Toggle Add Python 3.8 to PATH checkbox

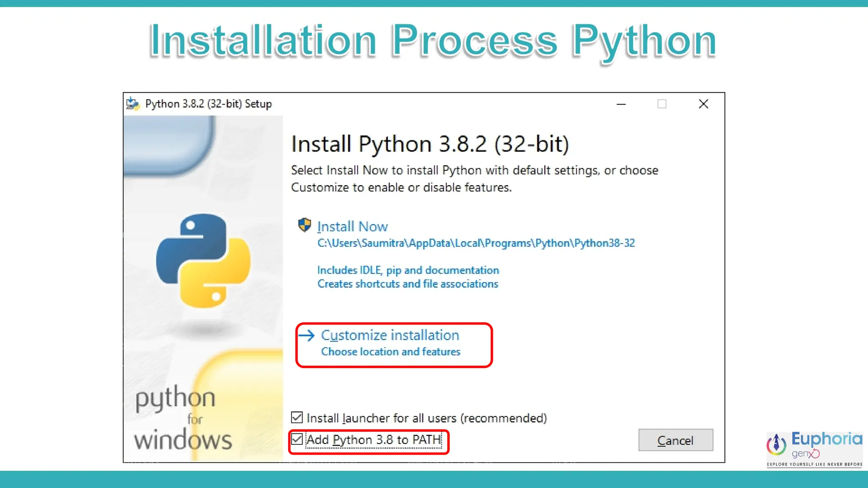pos(297,439)
